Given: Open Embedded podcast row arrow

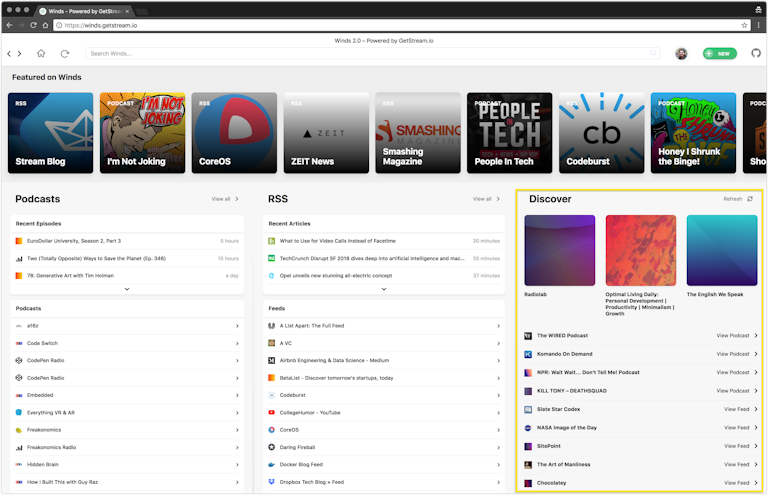Looking at the screenshot, I should (x=237, y=395).
